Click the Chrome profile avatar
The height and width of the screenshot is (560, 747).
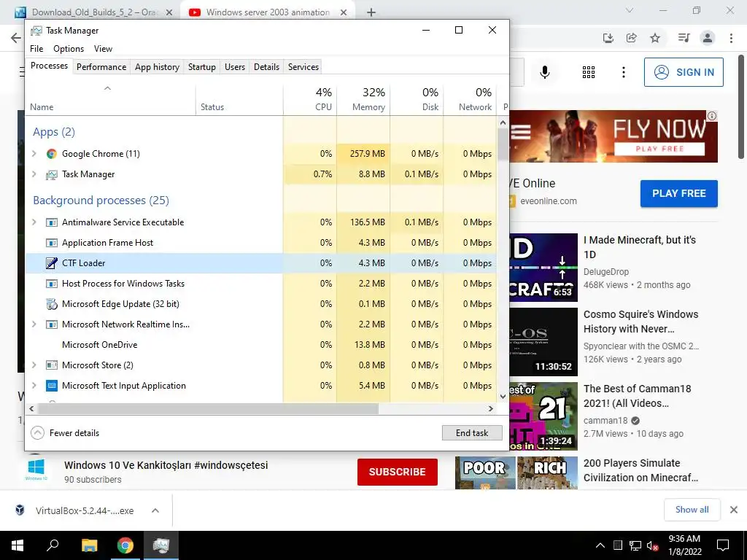point(708,38)
